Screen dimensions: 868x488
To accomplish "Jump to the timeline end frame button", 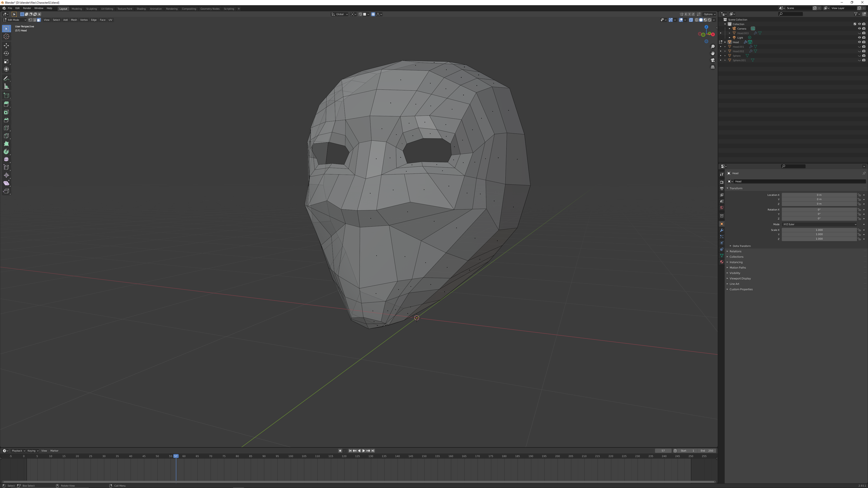I will click(x=373, y=451).
